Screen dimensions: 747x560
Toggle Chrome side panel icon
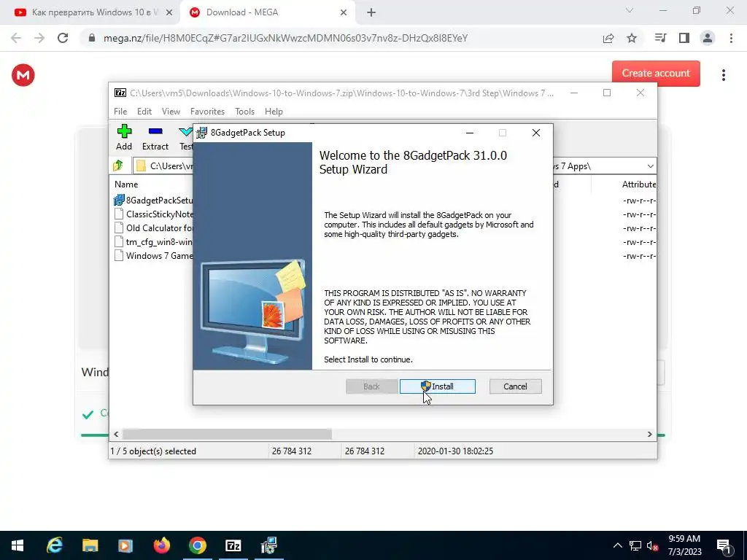[x=684, y=38]
